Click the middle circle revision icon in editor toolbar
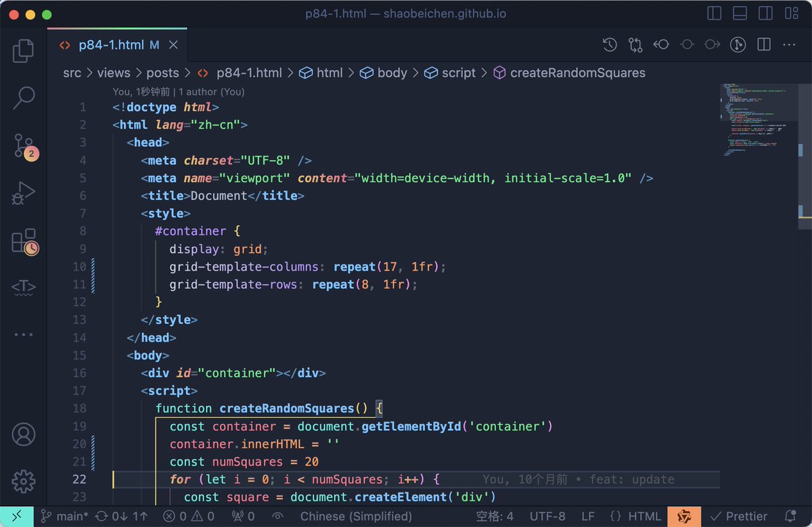This screenshot has height=527, width=812. (687, 45)
